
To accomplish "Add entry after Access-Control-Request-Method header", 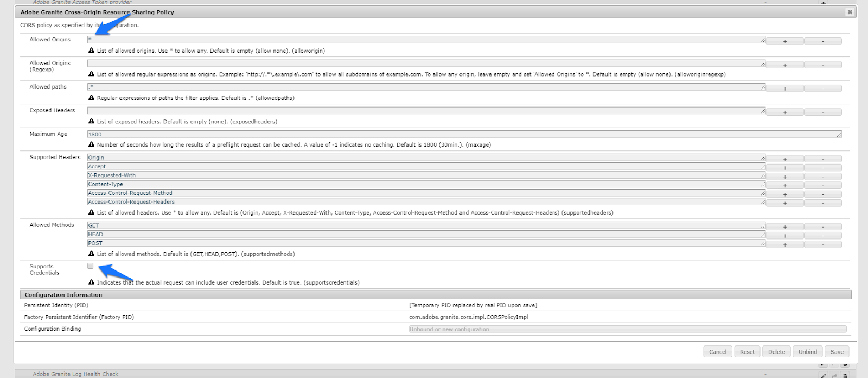I will 784,194.
